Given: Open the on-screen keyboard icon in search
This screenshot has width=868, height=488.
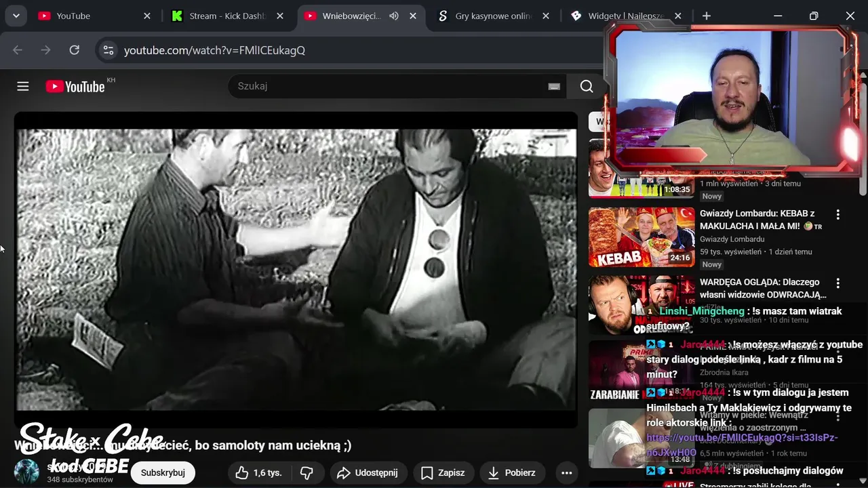Looking at the screenshot, I should pyautogui.click(x=554, y=86).
